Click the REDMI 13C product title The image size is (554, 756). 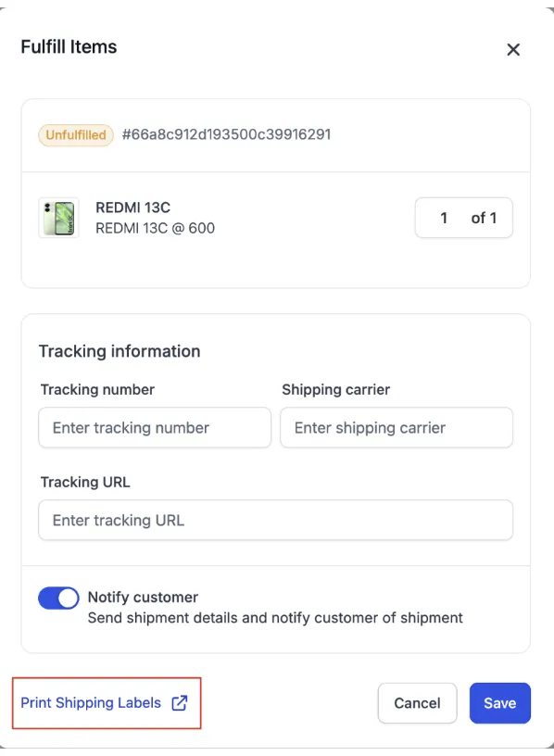tap(133, 208)
